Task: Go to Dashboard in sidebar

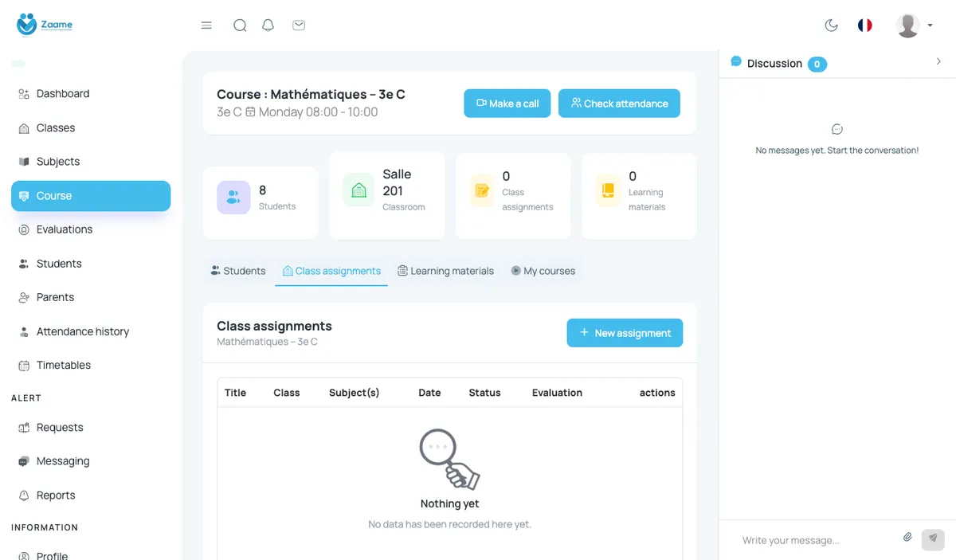Action: pos(91,94)
